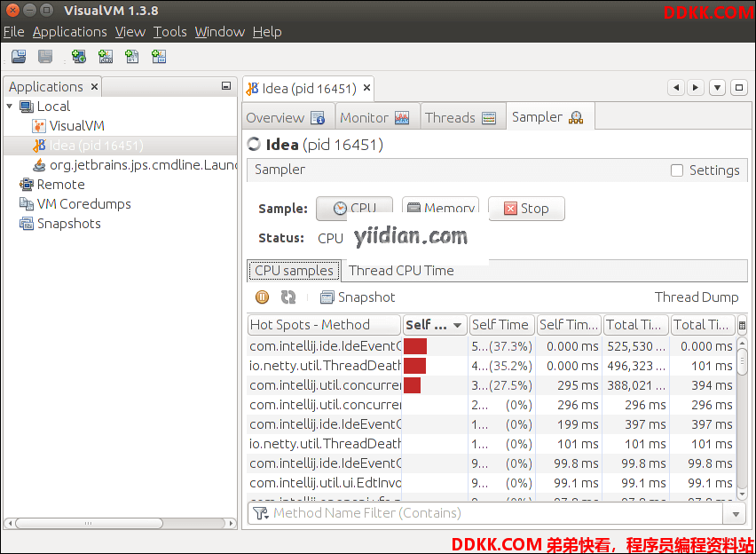Open the document list dropdown arrow
Screen dimensions: 756x554
pos(718,88)
